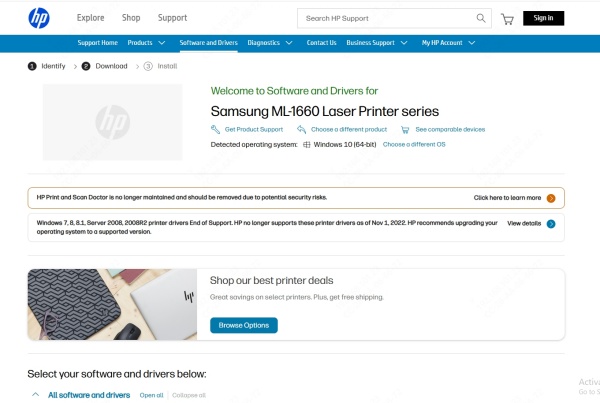Click the blue arrow icon next to View details

click(551, 224)
